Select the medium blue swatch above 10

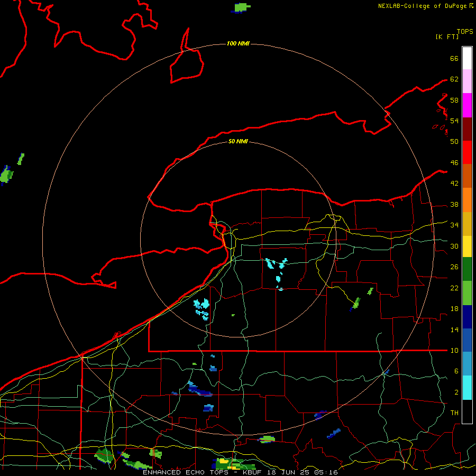[467, 340]
